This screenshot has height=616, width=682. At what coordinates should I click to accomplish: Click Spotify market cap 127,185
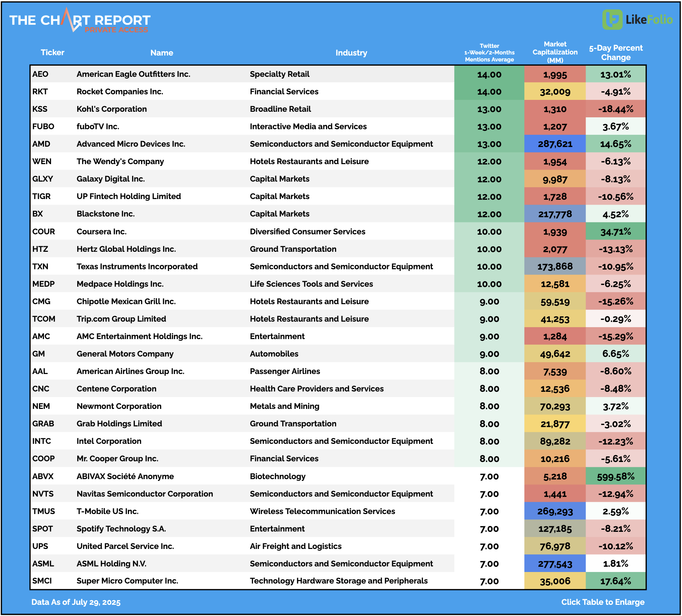(x=555, y=529)
